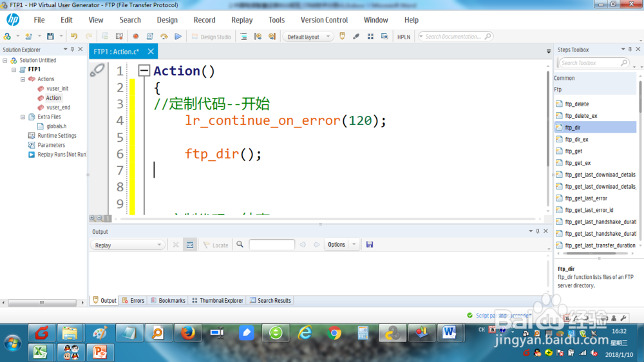Click the Options button in Output
This screenshot has width=644, height=362.
[336, 245]
